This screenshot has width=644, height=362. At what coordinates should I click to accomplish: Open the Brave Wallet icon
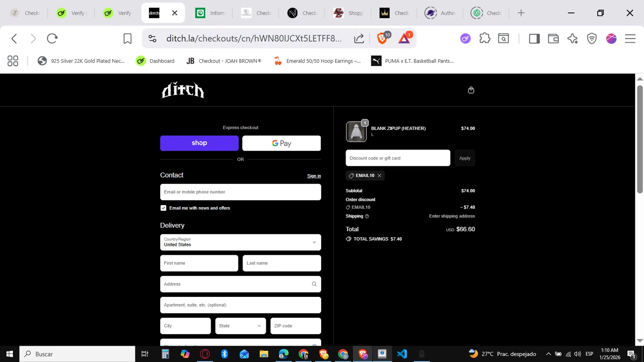click(553, 39)
